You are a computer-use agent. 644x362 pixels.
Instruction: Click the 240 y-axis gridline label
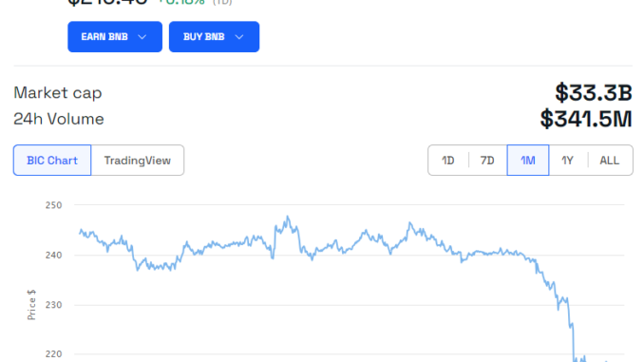coord(53,256)
